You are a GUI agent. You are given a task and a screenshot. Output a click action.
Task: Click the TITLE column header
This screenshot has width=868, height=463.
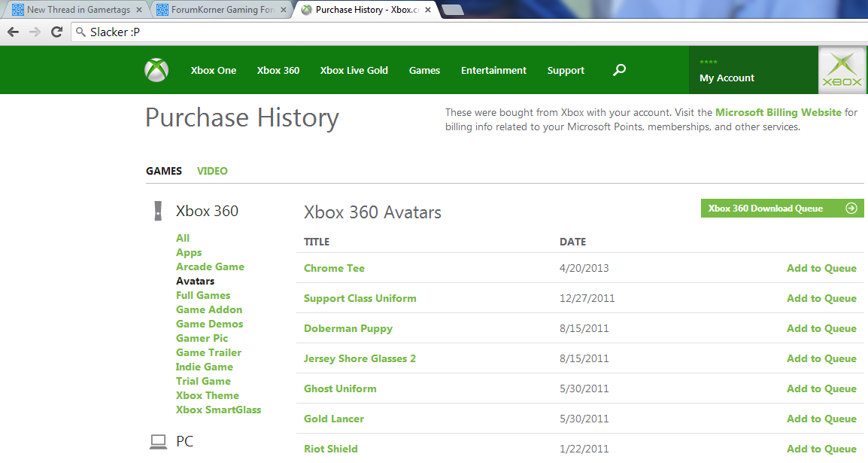coord(317,242)
